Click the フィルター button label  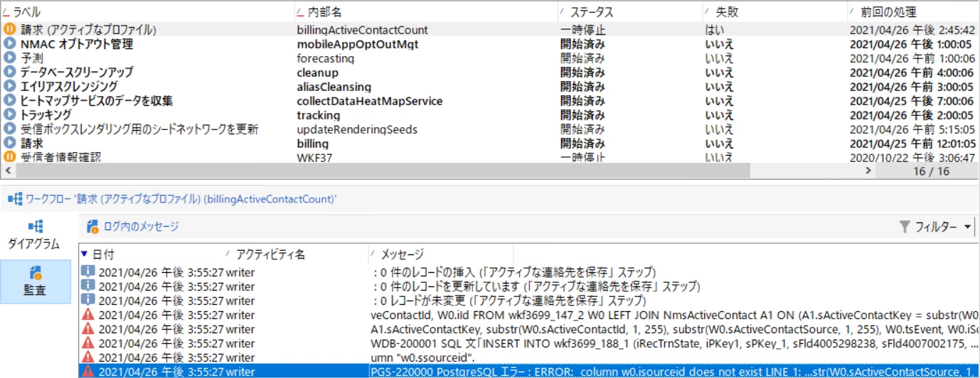[937, 227]
